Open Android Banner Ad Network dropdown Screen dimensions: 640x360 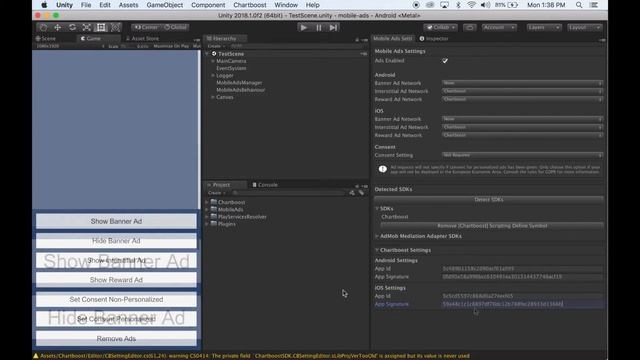point(522,83)
